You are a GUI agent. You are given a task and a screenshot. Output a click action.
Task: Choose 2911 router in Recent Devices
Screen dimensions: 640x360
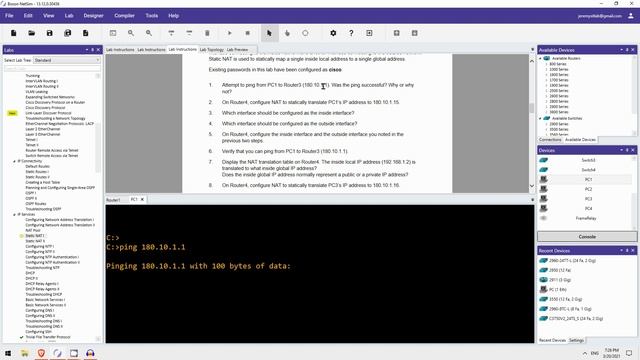560,280
